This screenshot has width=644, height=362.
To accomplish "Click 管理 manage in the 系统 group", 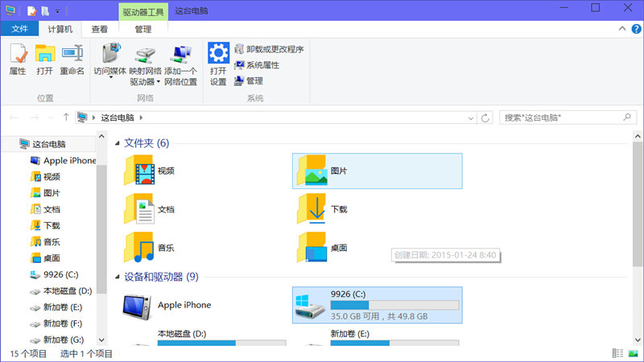I will click(249, 81).
